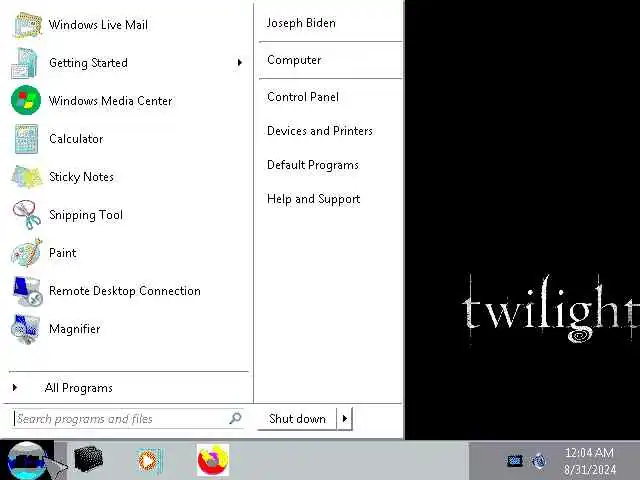640x480 pixels.
Task: Select the Getting Started label
Action: (88, 63)
